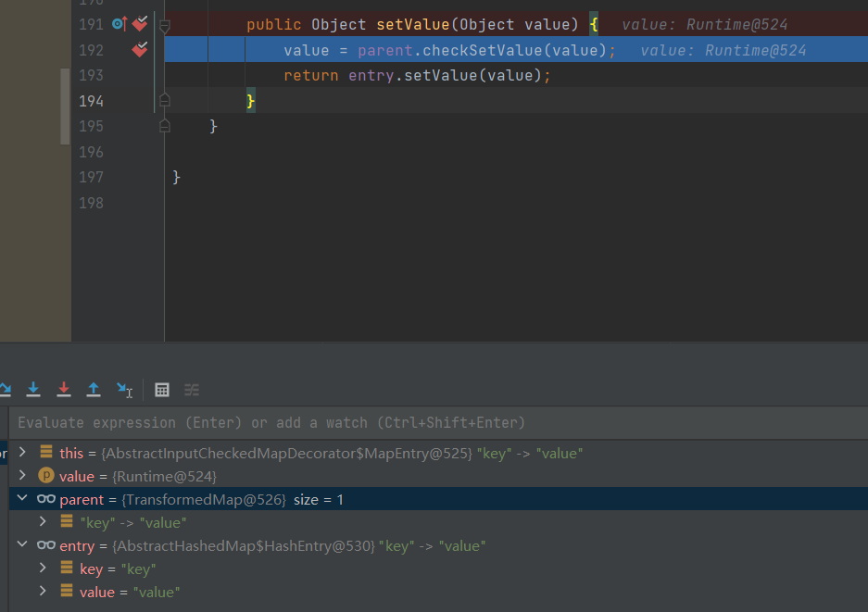This screenshot has height=612, width=868.
Task: Toggle the breakpoint on line 191
Action: point(140,24)
